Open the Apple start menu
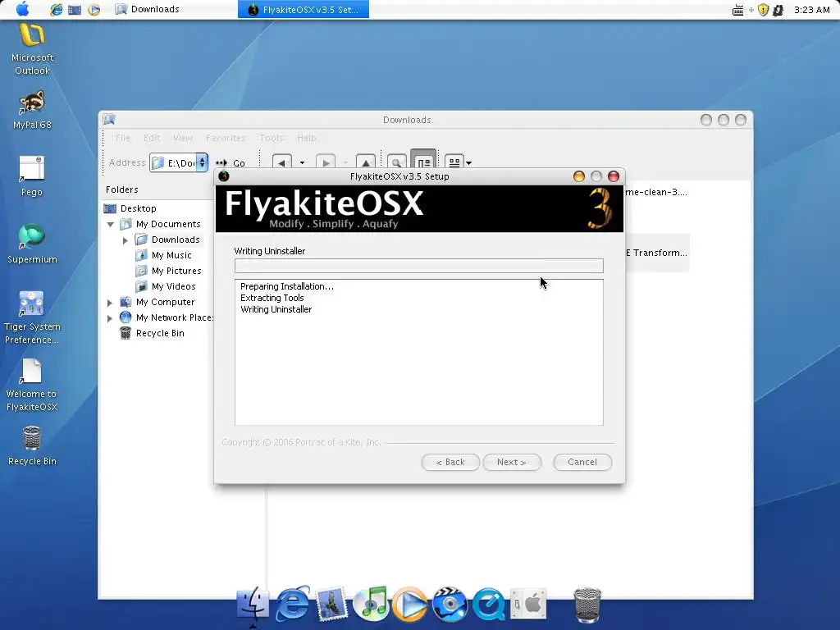 pos(22,9)
